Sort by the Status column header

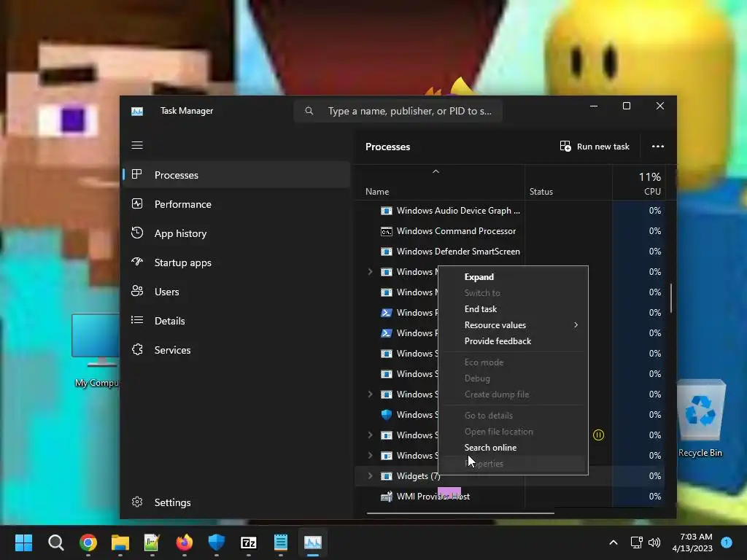(x=568, y=183)
